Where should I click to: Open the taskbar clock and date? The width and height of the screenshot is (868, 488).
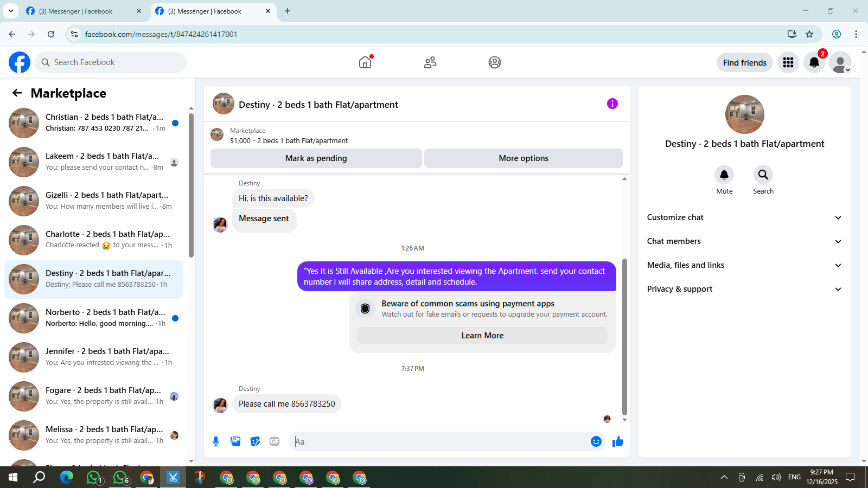coord(822,477)
